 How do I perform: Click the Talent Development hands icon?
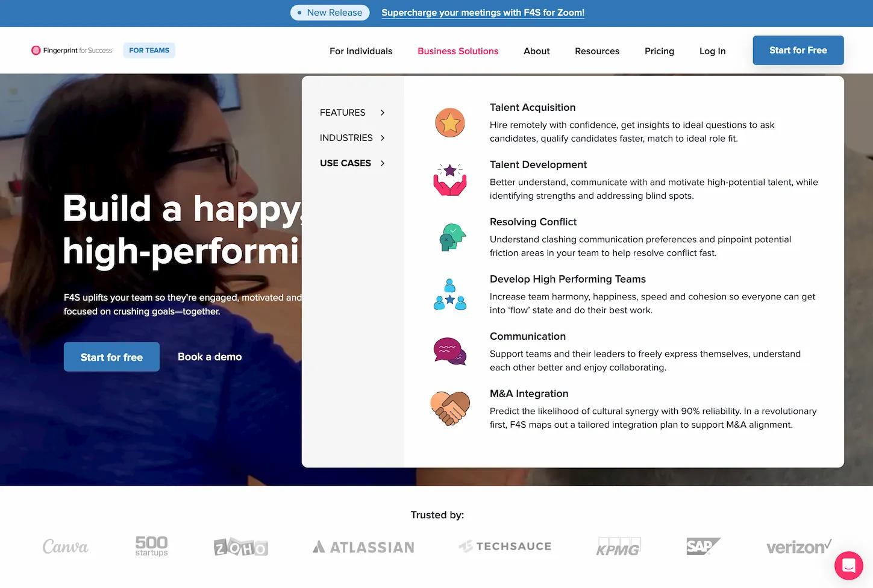(x=449, y=180)
